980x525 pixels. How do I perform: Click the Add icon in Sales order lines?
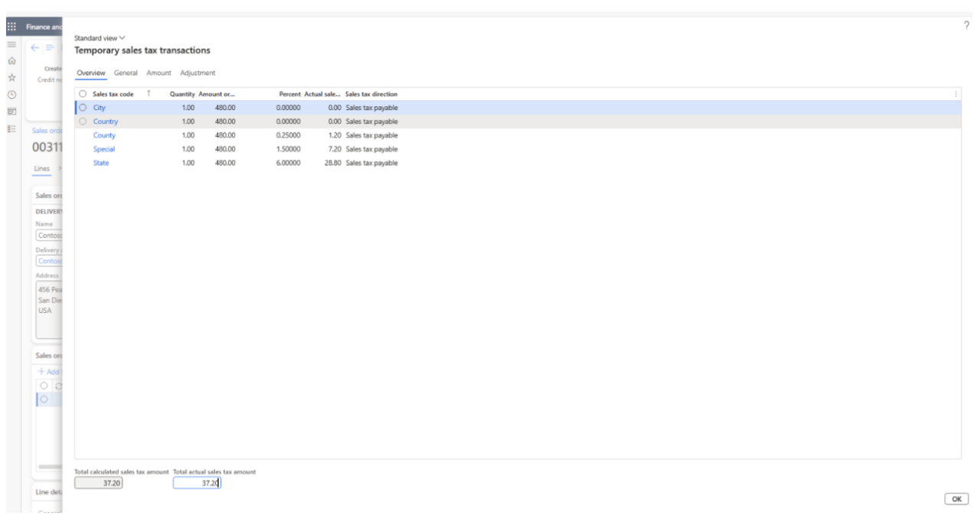(40, 372)
